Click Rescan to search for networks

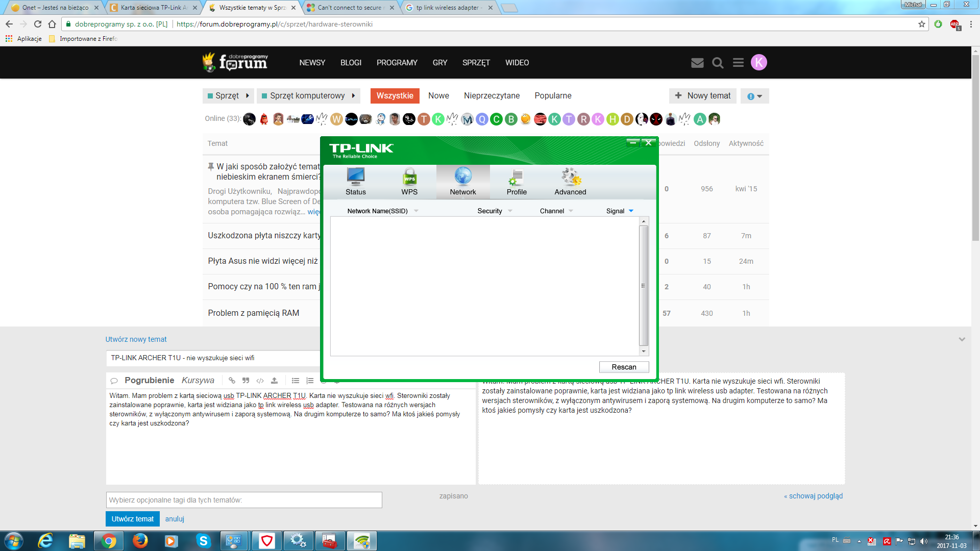[x=624, y=367]
